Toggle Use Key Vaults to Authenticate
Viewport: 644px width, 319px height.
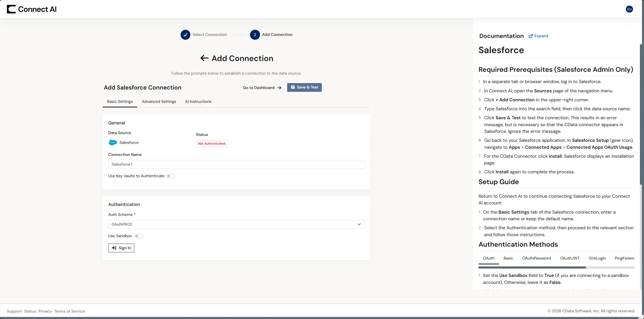[171, 176]
